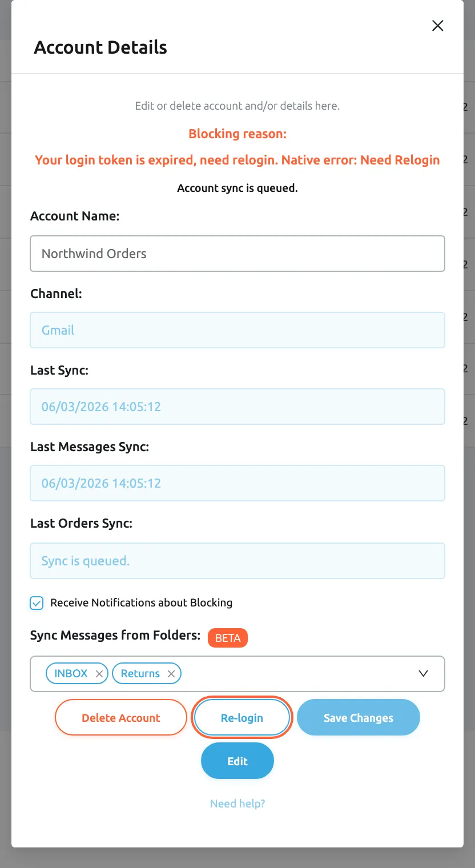Click the Edit button
Image resolution: width=475 pixels, height=868 pixels.
click(237, 761)
